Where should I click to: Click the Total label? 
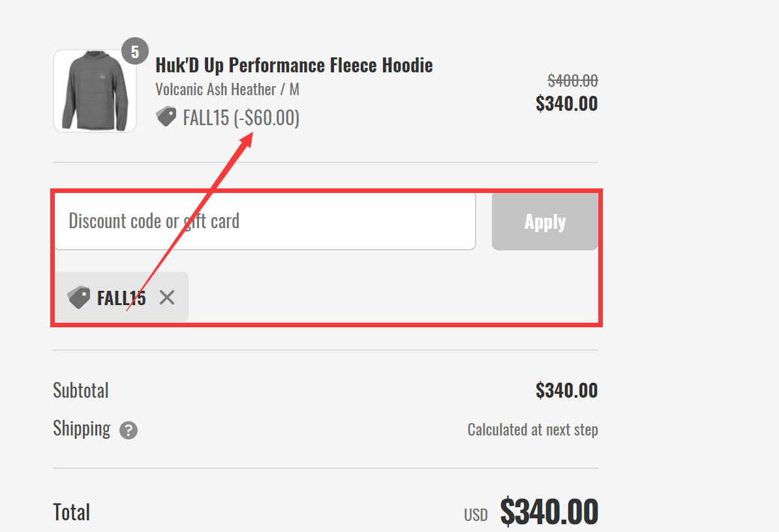point(71,512)
